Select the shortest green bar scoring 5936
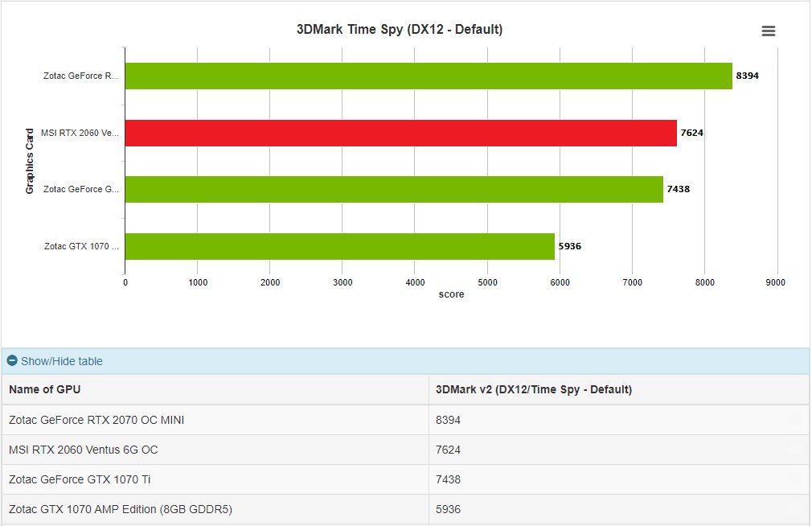The height and width of the screenshot is (526, 812). [339, 246]
